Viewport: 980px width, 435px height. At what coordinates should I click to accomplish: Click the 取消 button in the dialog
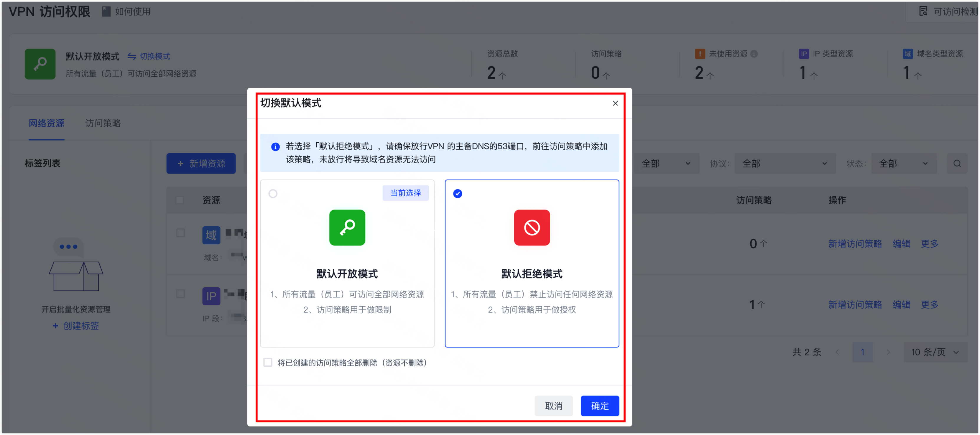553,406
